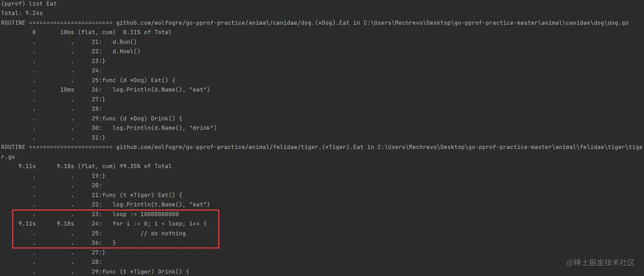This screenshot has width=644, height=276.
Task: Click the "(pprof) list Eat" command line
Action: [x=29, y=4]
